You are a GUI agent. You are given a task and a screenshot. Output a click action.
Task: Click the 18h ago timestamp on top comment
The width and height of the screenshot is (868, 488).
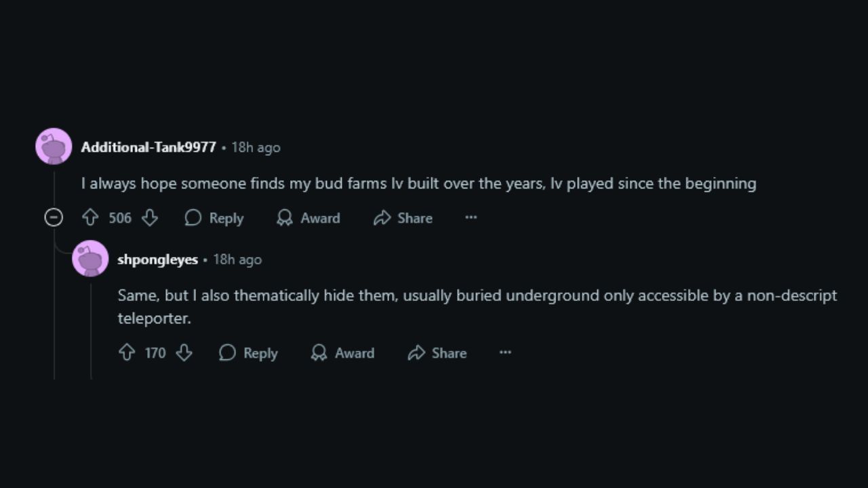tap(256, 147)
